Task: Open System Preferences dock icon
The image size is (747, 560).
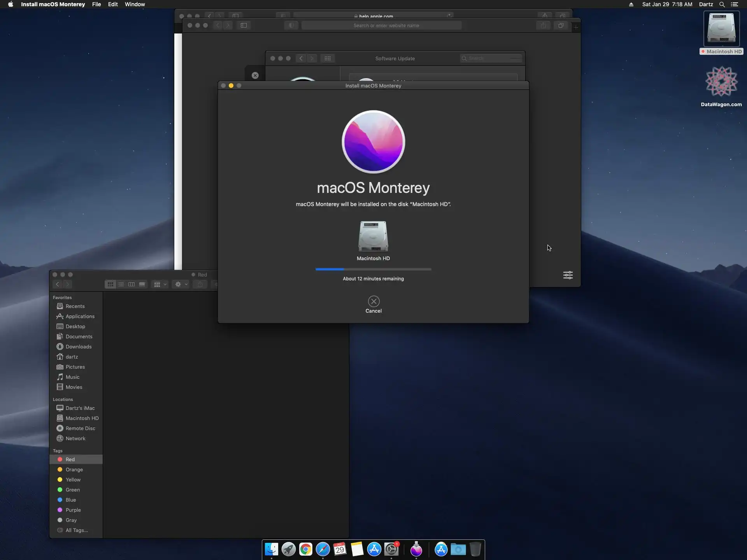Action: [x=391, y=549]
